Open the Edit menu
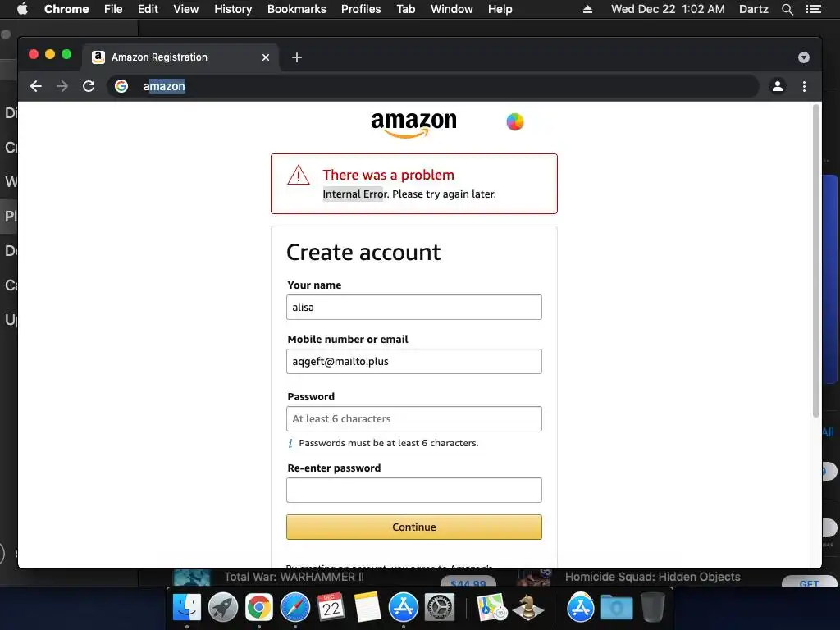This screenshot has height=630, width=840. [148, 9]
